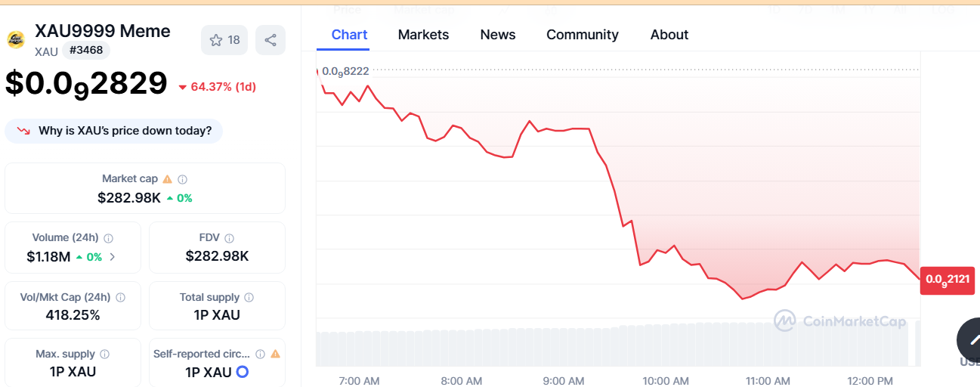Viewport: 980px width, 387px height.
Task: Click the XAU9999 Meme coin logo
Action: pos(16,40)
